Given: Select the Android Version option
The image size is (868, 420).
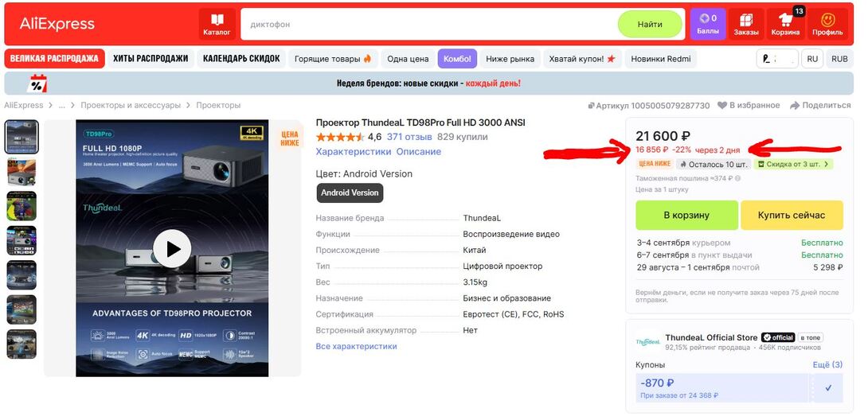Looking at the screenshot, I should [x=350, y=192].
